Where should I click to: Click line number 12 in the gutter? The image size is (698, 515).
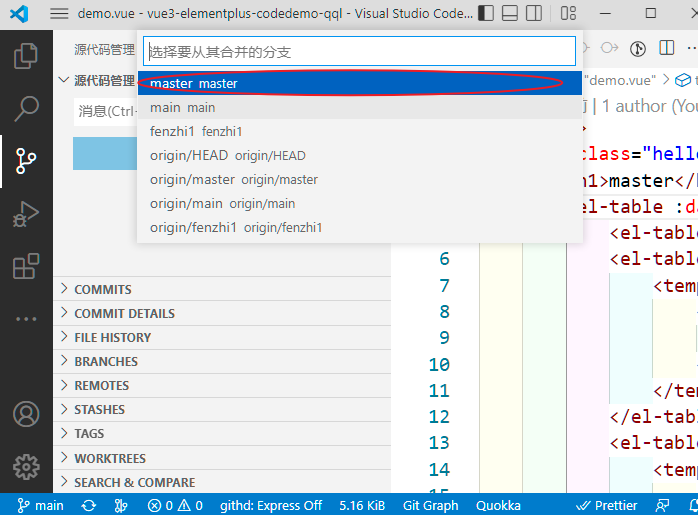(x=439, y=417)
